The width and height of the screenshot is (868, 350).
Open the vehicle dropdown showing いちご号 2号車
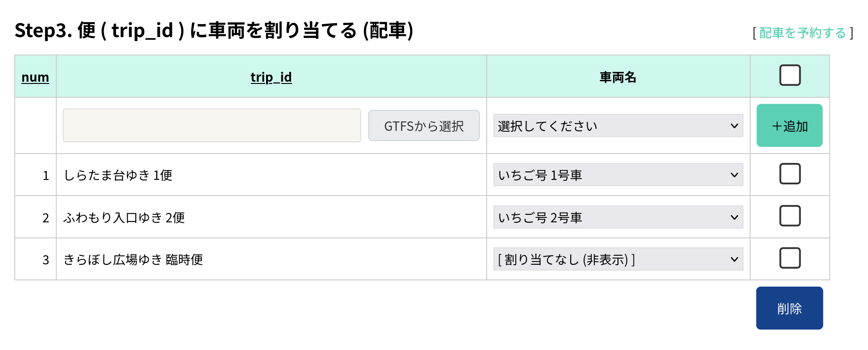618,217
